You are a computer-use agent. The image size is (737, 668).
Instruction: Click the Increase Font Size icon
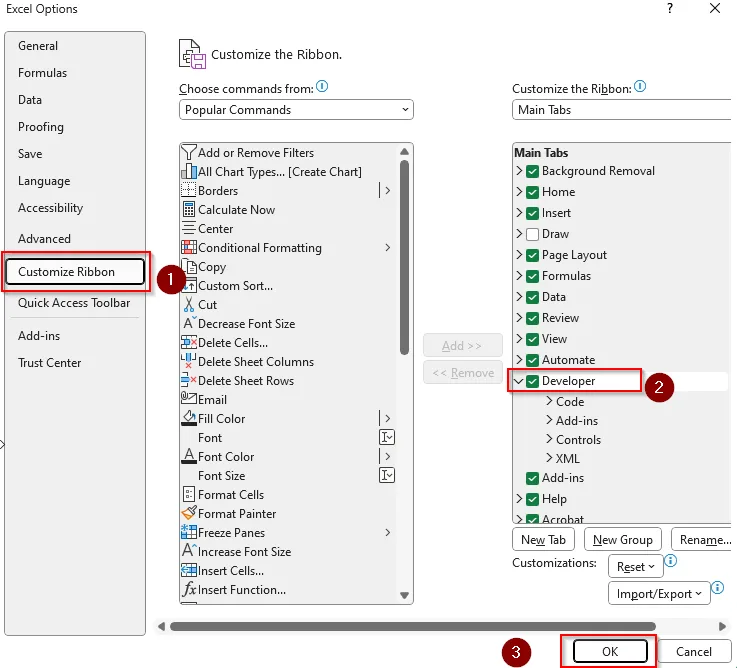[188, 550]
